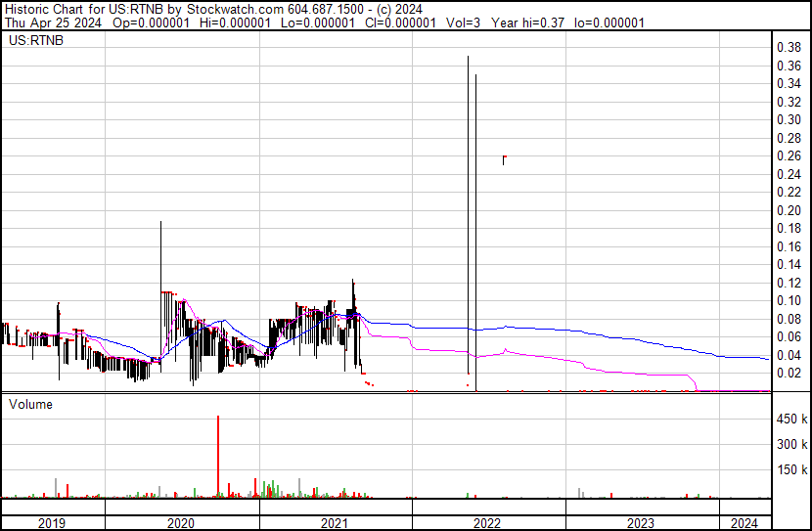Click the Lo=0.000001 low value
This screenshot has width=812, height=531.
pyautogui.click(x=318, y=22)
